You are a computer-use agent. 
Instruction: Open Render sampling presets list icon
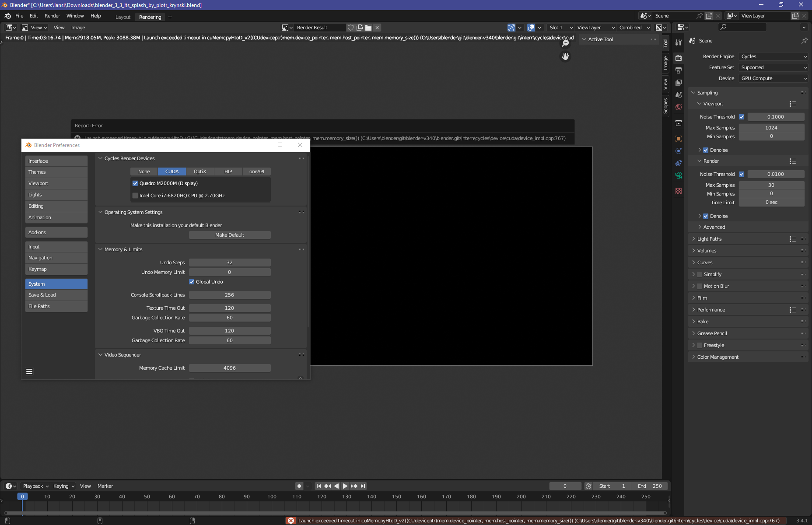(792, 161)
